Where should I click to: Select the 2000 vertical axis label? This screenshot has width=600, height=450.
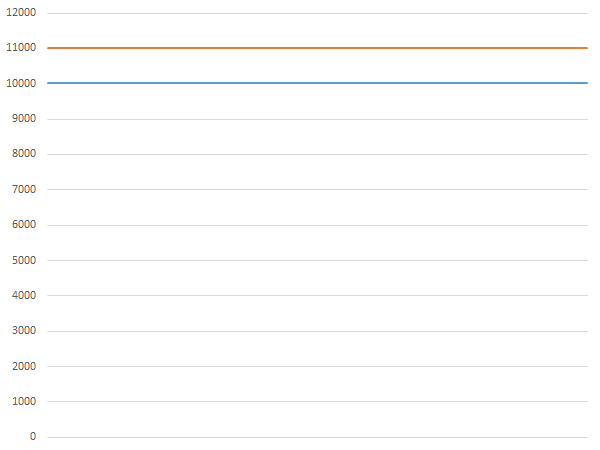[x=24, y=366]
